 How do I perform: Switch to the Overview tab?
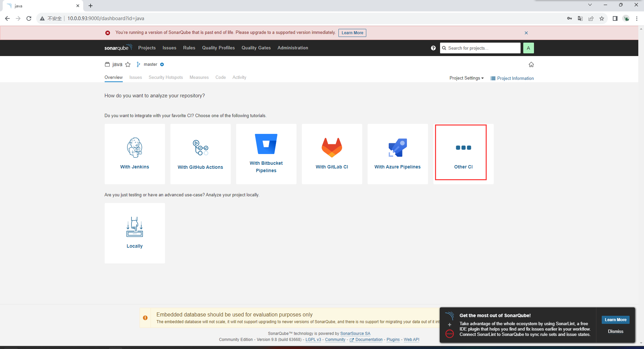click(x=114, y=78)
